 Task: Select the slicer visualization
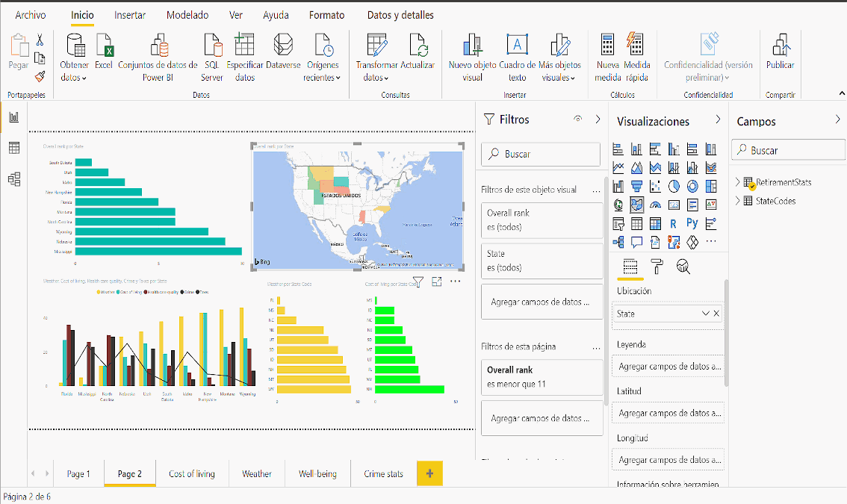[618, 224]
